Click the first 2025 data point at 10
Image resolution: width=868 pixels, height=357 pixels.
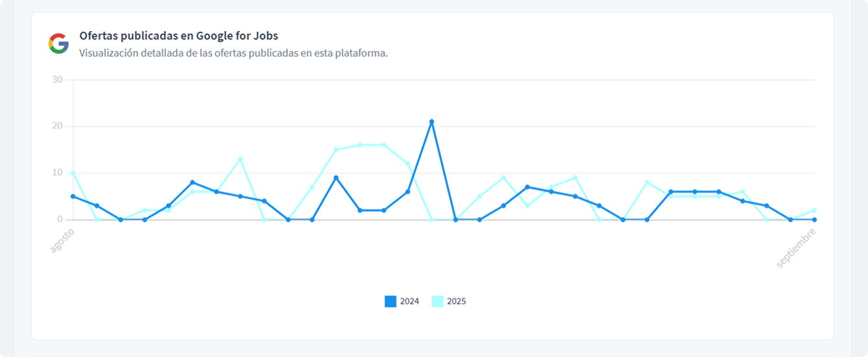pos(73,173)
